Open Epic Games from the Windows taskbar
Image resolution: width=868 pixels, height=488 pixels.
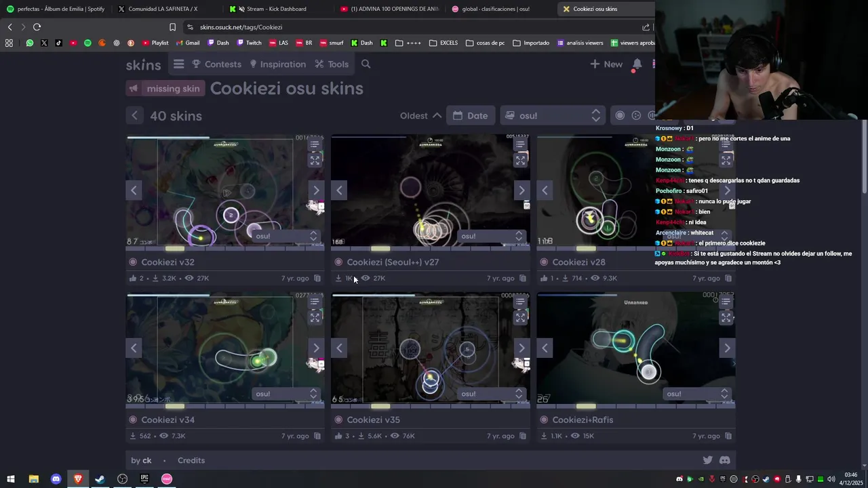144,479
